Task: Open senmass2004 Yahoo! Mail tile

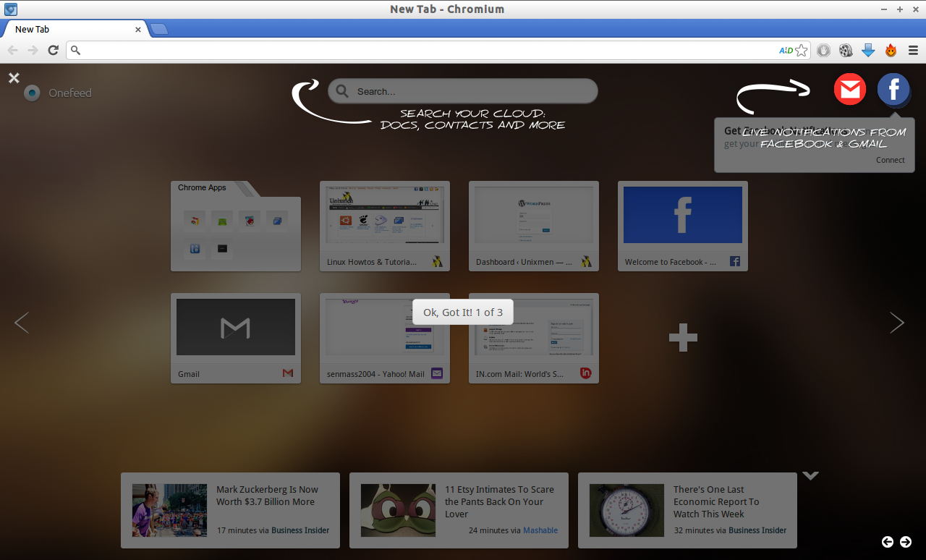Action: [385, 338]
